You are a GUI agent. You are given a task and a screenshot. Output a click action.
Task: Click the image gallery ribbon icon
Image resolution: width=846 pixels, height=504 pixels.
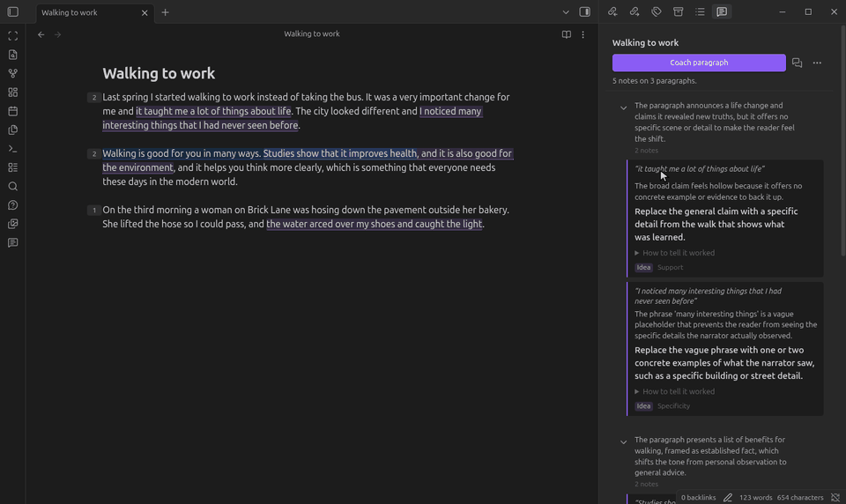pos(13,224)
